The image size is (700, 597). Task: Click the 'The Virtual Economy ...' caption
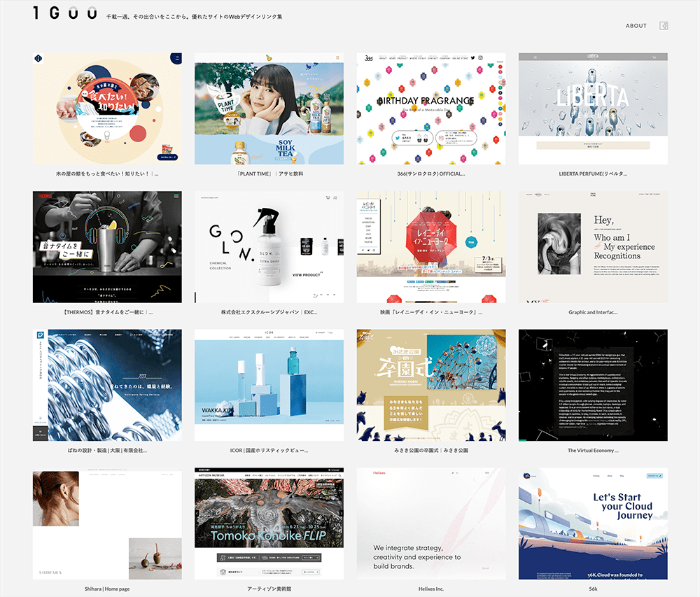(x=593, y=451)
